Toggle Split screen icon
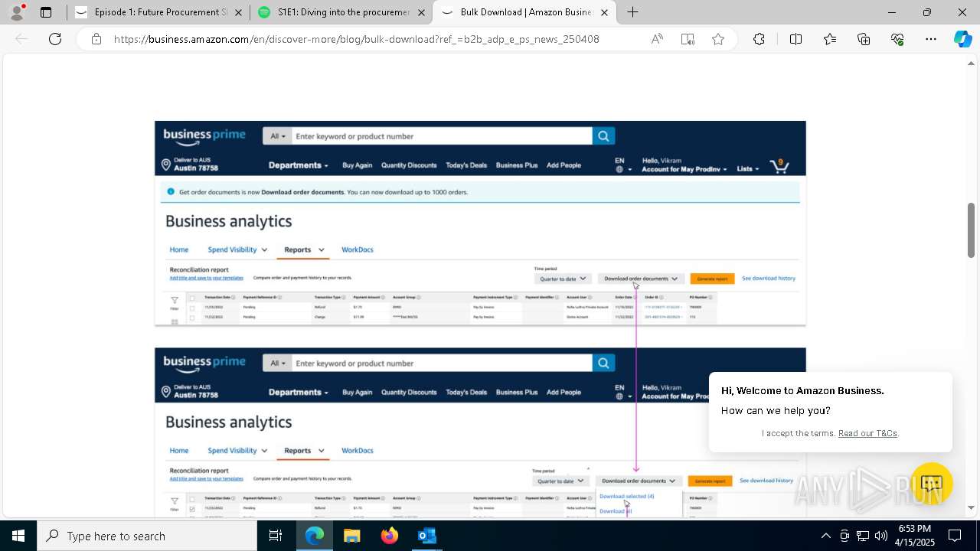The height and width of the screenshot is (551, 980). [x=795, y=39]
